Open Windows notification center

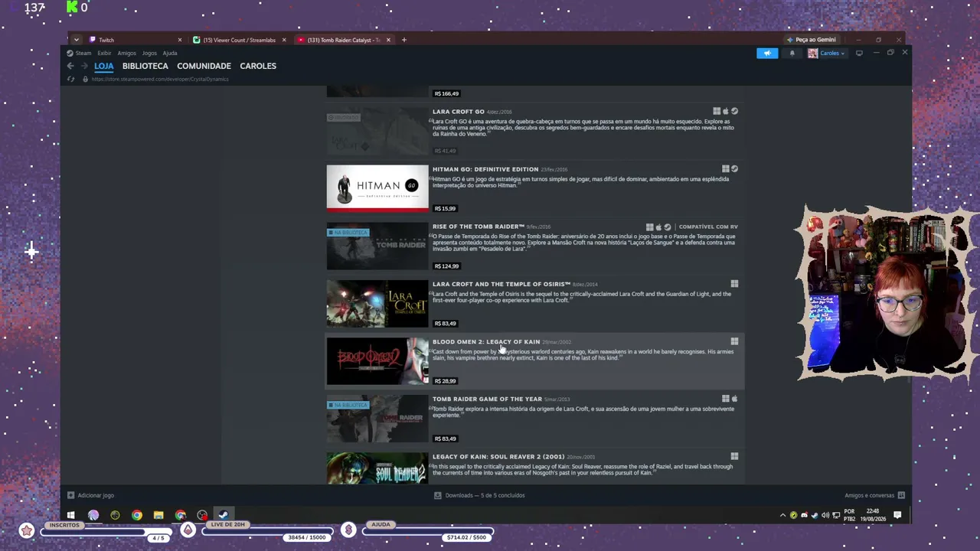tap(897, 515)
